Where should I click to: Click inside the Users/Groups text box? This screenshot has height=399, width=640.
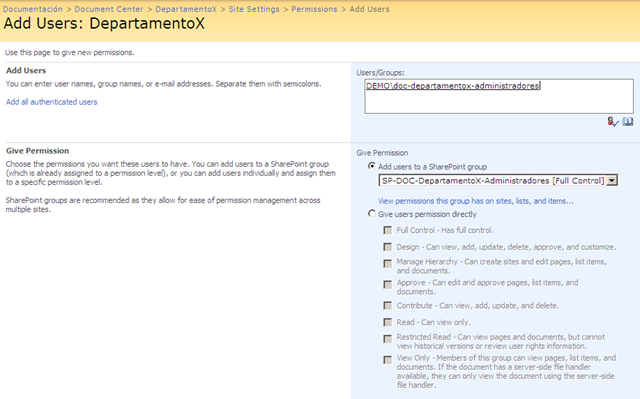[499, 96]
